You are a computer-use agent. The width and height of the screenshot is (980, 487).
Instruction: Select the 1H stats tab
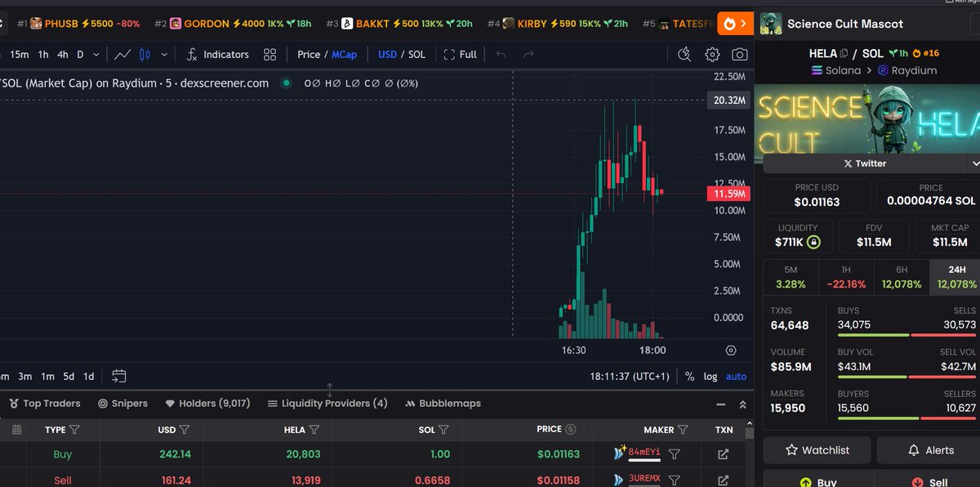(x=846, y=277)
